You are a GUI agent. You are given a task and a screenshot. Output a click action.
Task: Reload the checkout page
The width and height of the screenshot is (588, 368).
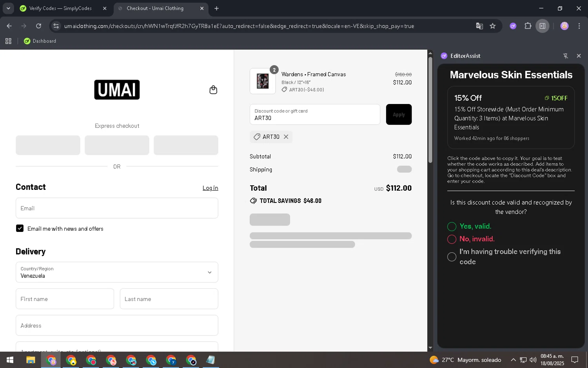[38, 26]
